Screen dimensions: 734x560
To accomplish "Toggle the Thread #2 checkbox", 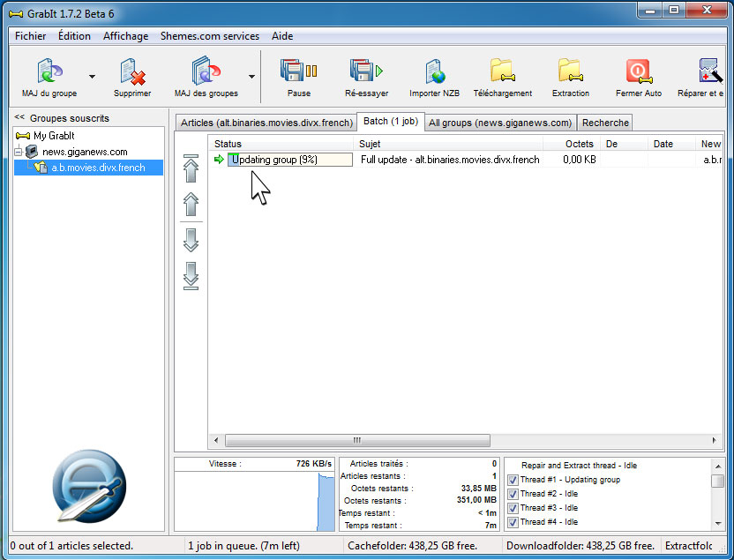I will (513, 494).
